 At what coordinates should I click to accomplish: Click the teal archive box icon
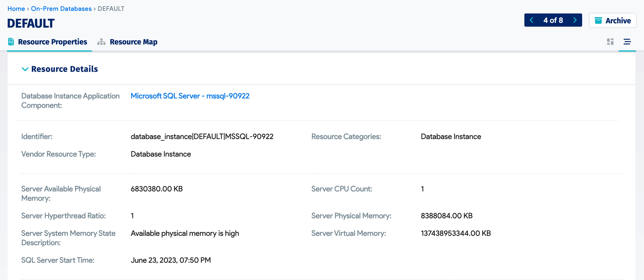tap(598, 20)
